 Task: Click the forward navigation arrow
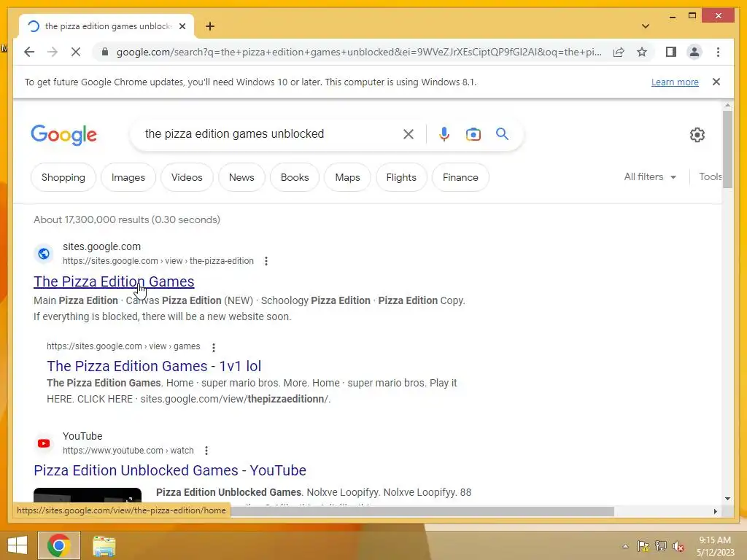53,52
